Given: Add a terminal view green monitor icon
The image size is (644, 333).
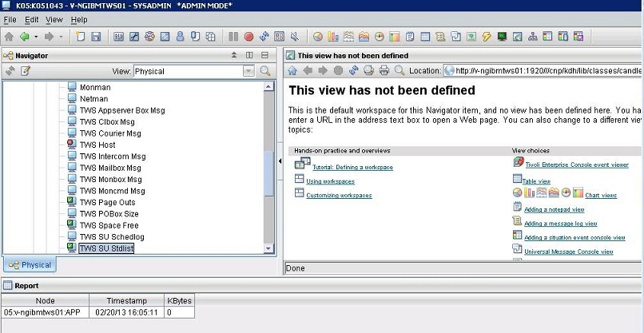Looking at the screenshot, I should 502,37.
